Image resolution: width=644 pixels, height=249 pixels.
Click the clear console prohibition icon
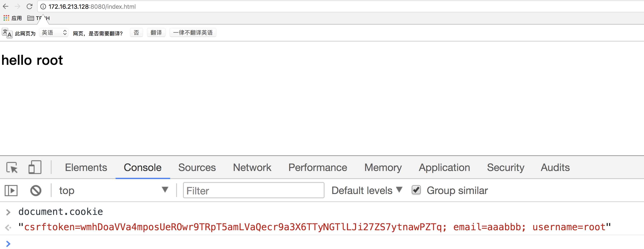click(36, 190)
